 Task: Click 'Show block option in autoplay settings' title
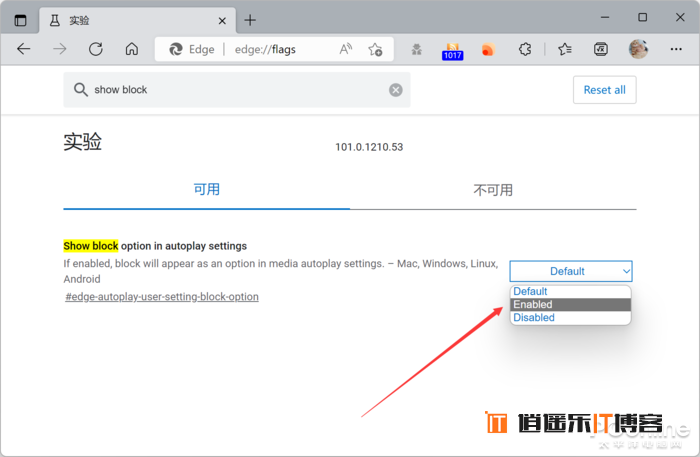point(155,246)
